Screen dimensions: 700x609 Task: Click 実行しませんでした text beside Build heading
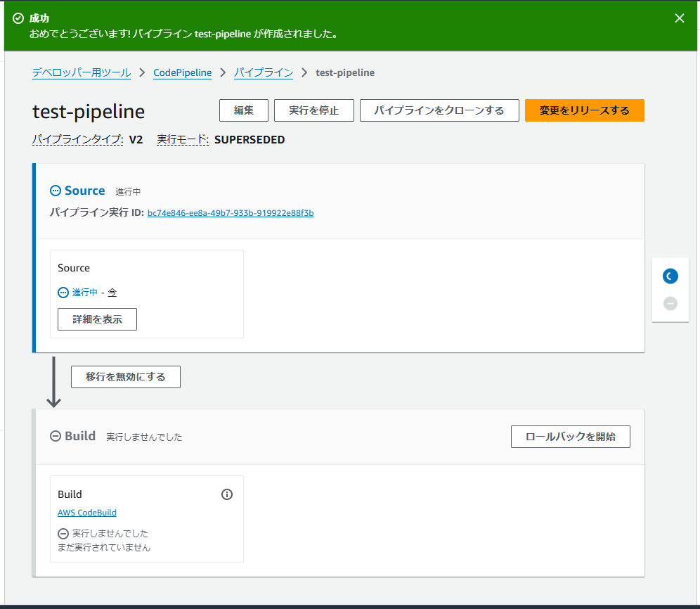pos(144,437)
